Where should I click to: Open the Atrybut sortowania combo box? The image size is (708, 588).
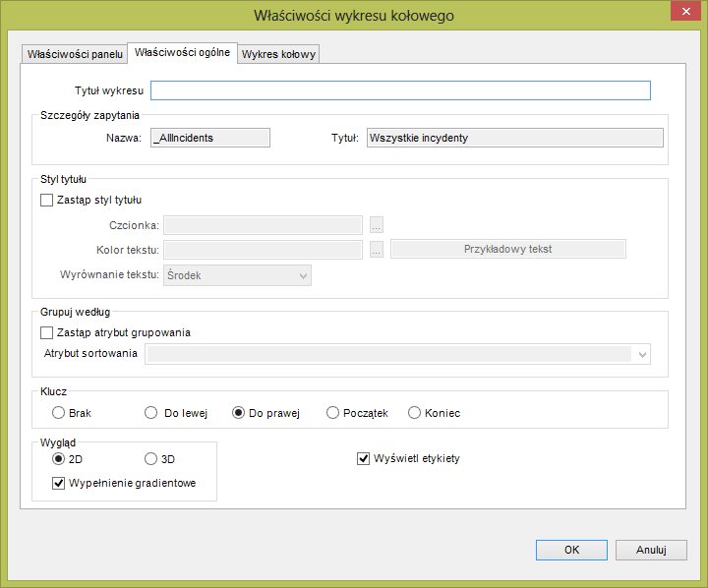tap(397, 354)
